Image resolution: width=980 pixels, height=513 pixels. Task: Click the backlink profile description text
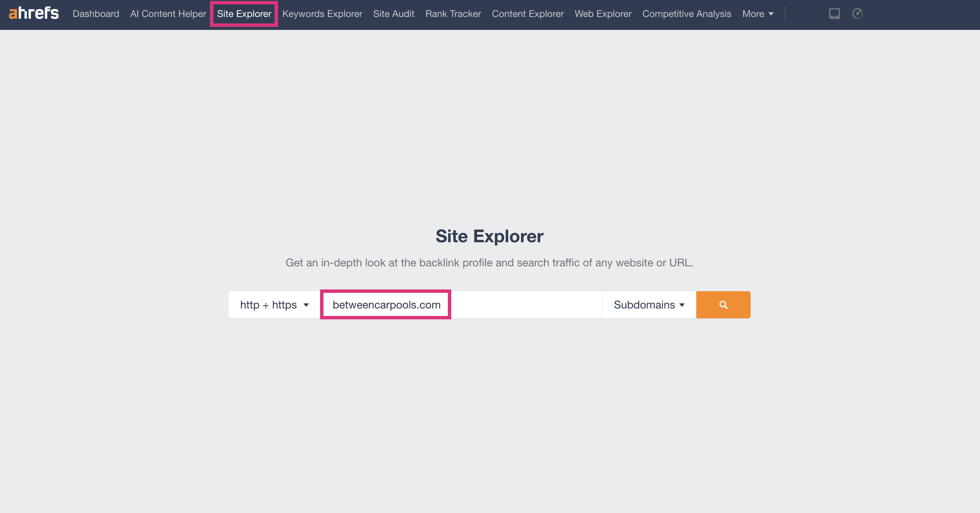click(489, 263)
